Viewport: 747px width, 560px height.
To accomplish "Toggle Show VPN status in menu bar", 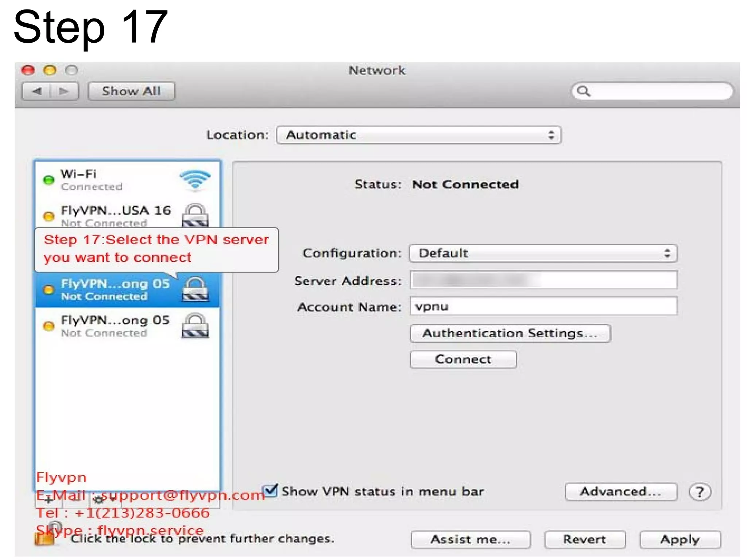I will [271, 491].
